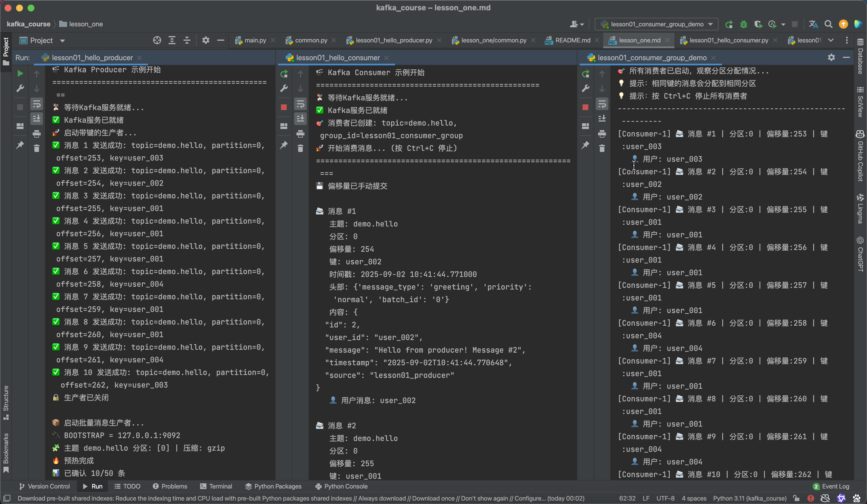Toggle soft-wrap in producer console
Screen dimensions: 867x504
(x=36, y=104)
